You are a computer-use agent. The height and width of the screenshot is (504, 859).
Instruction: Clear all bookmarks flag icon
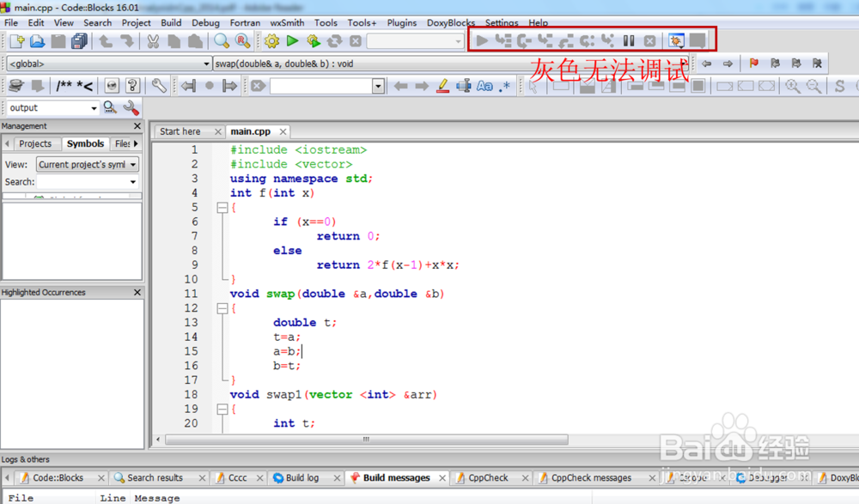[818, 64]
